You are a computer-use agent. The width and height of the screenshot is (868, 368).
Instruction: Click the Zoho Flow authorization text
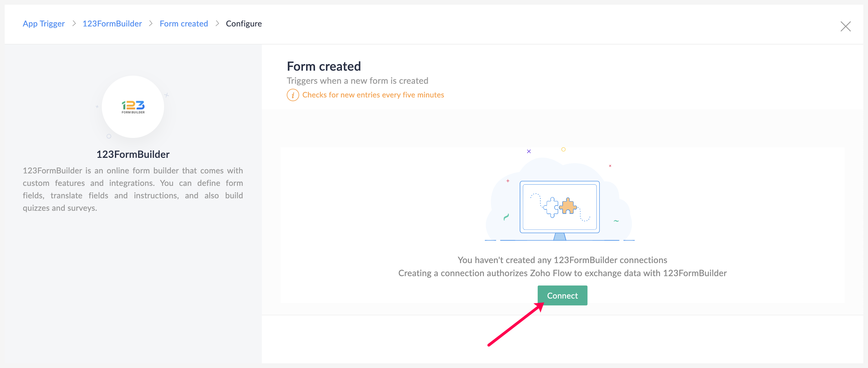(562, 273)
